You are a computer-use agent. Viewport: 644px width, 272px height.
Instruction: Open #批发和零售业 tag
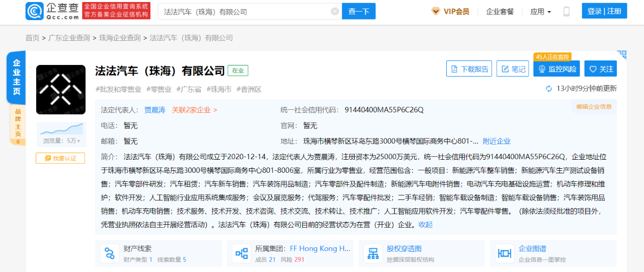118,89
